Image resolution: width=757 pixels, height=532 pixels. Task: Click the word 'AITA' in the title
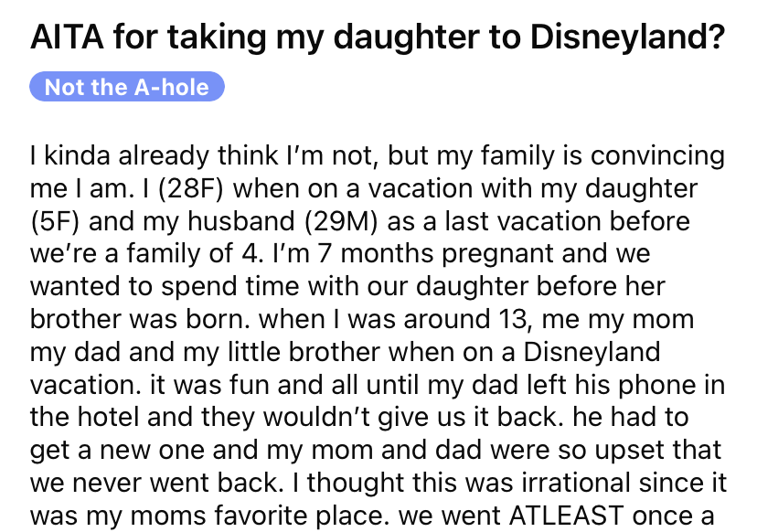click(67, 37)
